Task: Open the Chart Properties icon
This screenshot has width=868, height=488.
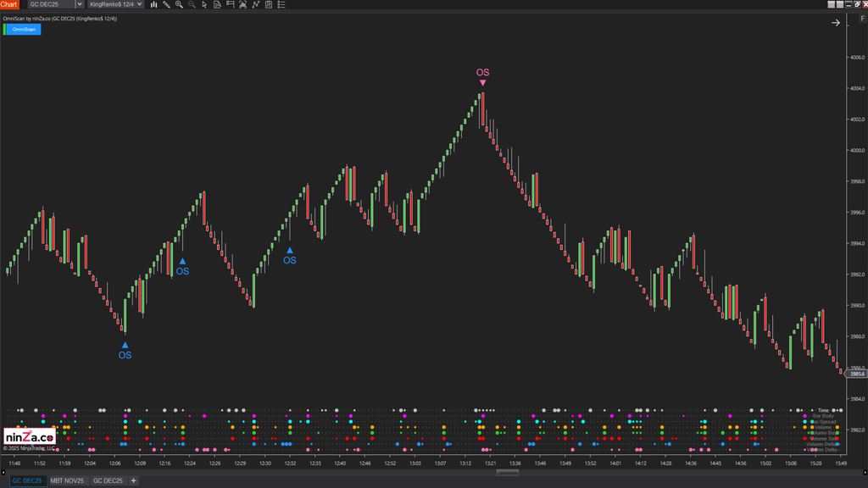Action: (x=268, y=4)
